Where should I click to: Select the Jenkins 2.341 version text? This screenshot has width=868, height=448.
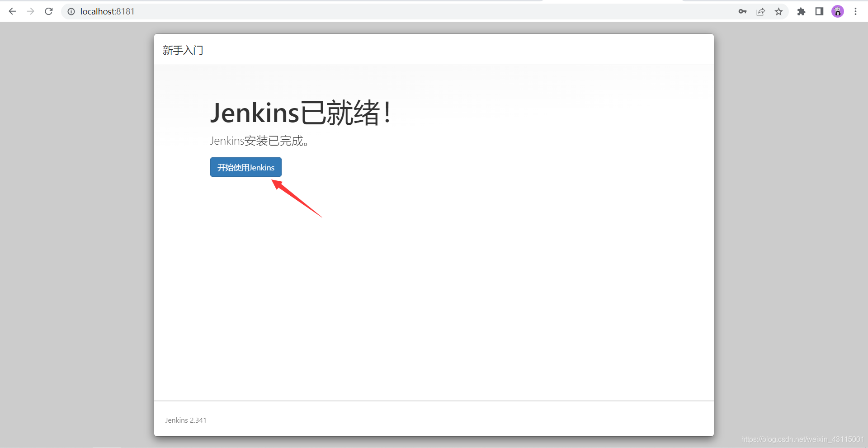pyautogui.click(x=186, y=420)
